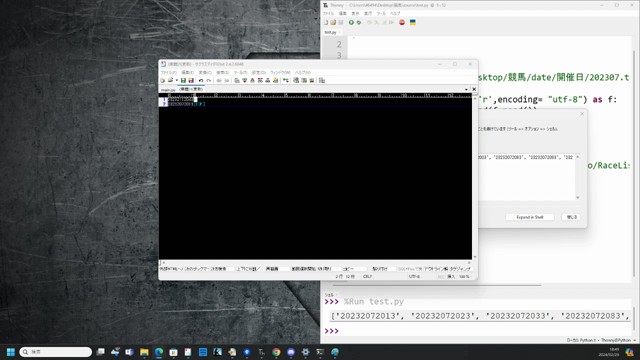The image size is (640, 360).
Task: Click empty >>> prompt in Thonny shell
Action: tap(331, 331)
